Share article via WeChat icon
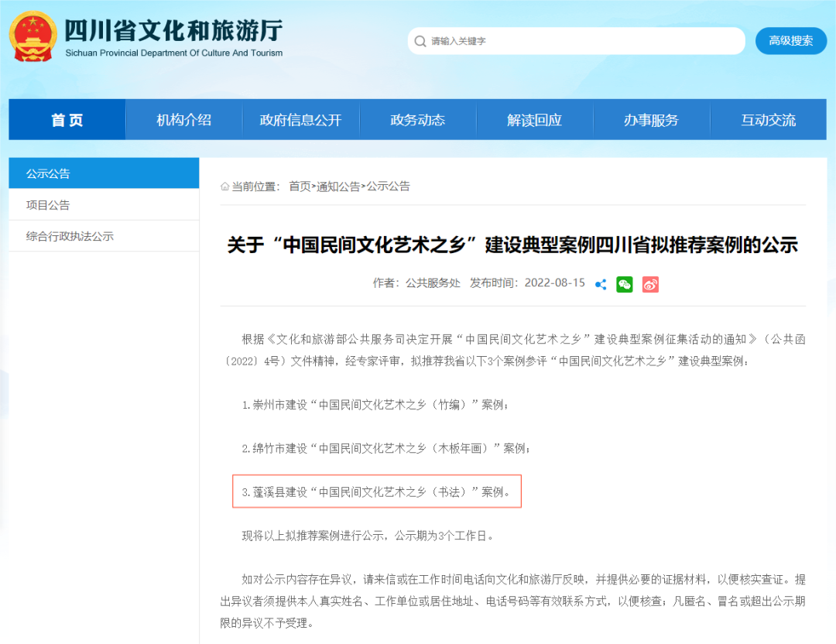The height and width of the screenshot is (644, 836). click(625, 284)
